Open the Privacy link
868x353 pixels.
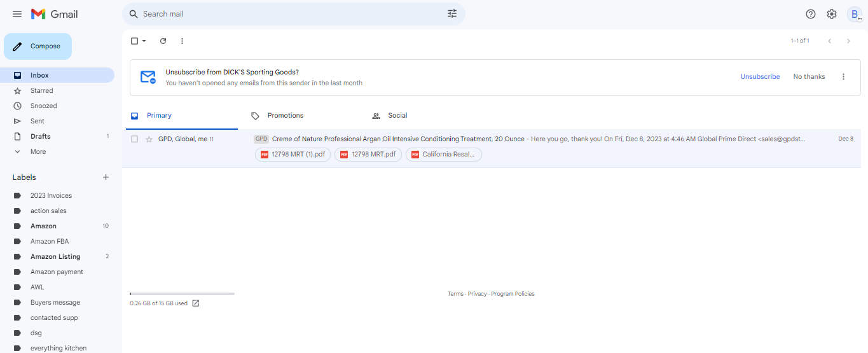(477, 294)
